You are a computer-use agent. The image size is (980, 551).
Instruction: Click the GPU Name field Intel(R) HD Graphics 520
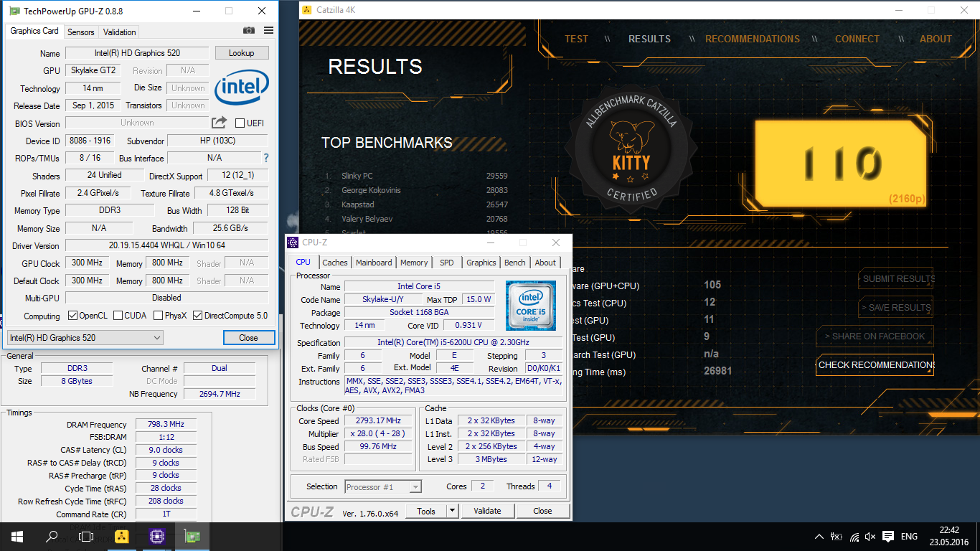pyautogui.click(x=137, y=53)
